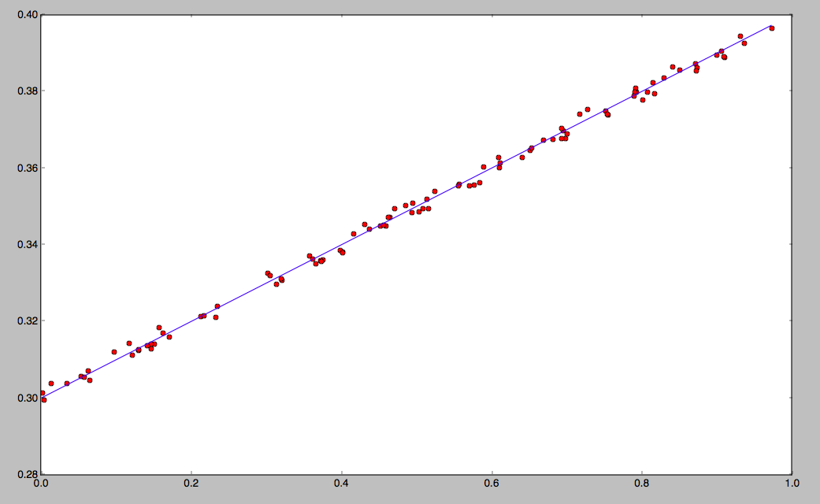Click the y-axis tick label 0.32

coord(28,321)
